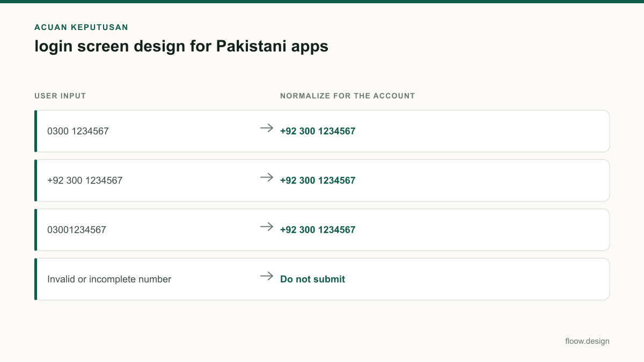Select the non-bold user input +92 300 1234567

point(85,180)
